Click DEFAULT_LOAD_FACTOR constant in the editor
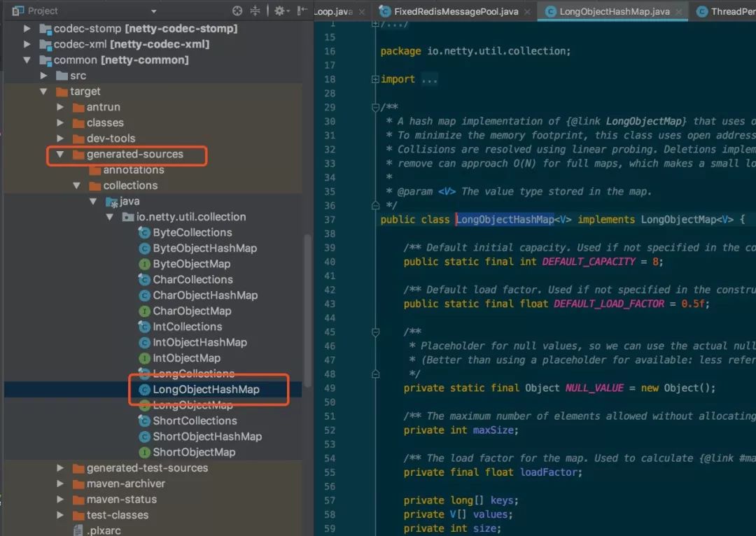Image resolution: width=756 pixels, height=536 pixels. tap(609, 304)
